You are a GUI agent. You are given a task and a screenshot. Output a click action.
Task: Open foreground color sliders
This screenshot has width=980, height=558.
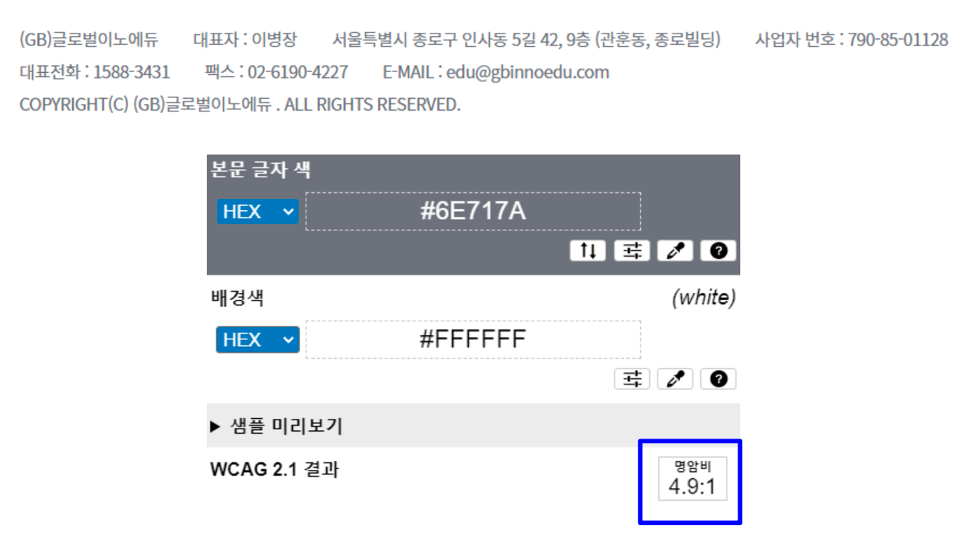click(631, 251)
